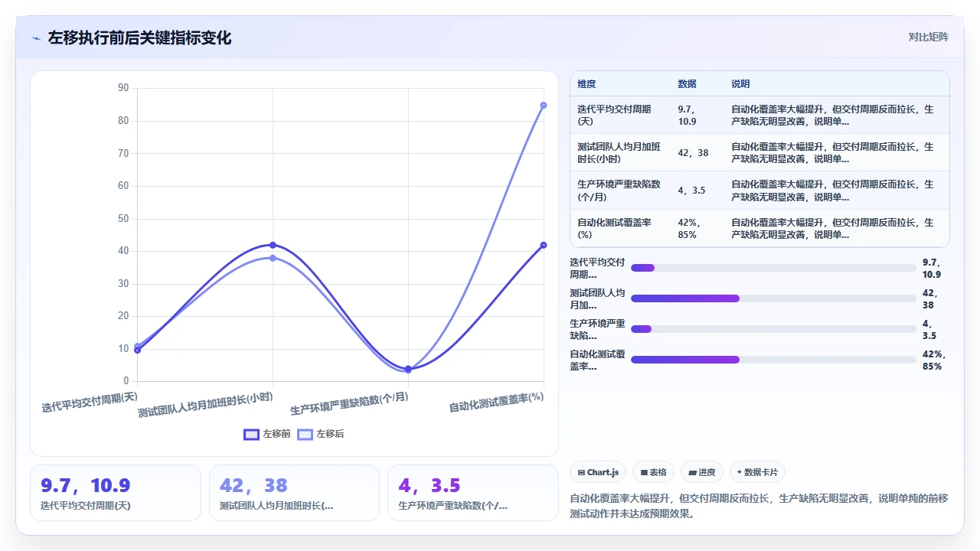This screenshot has height=551, width=980.
Task: Select the 数据卡片 tag chip
Action: coord(757,472)
